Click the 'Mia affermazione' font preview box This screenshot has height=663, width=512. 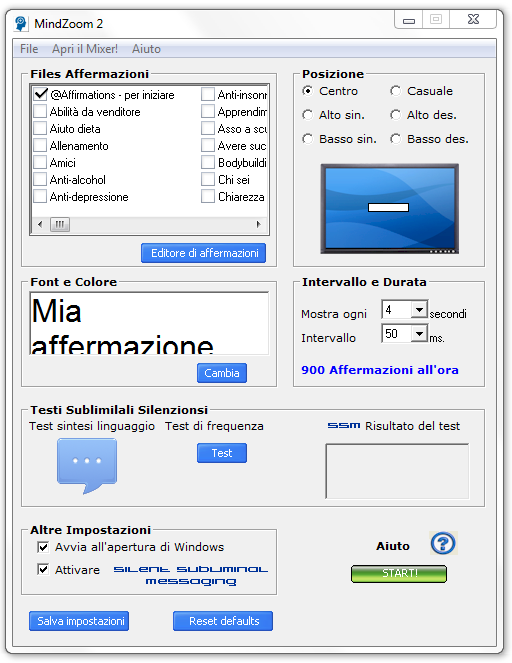pos(149,323)
